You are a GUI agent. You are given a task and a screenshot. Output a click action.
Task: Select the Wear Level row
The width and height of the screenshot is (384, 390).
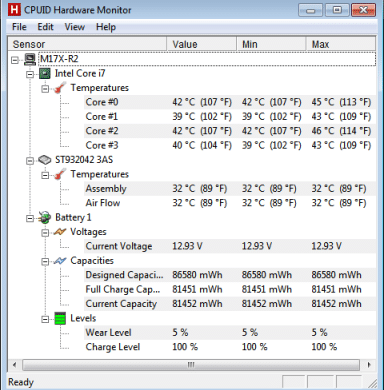230,332
